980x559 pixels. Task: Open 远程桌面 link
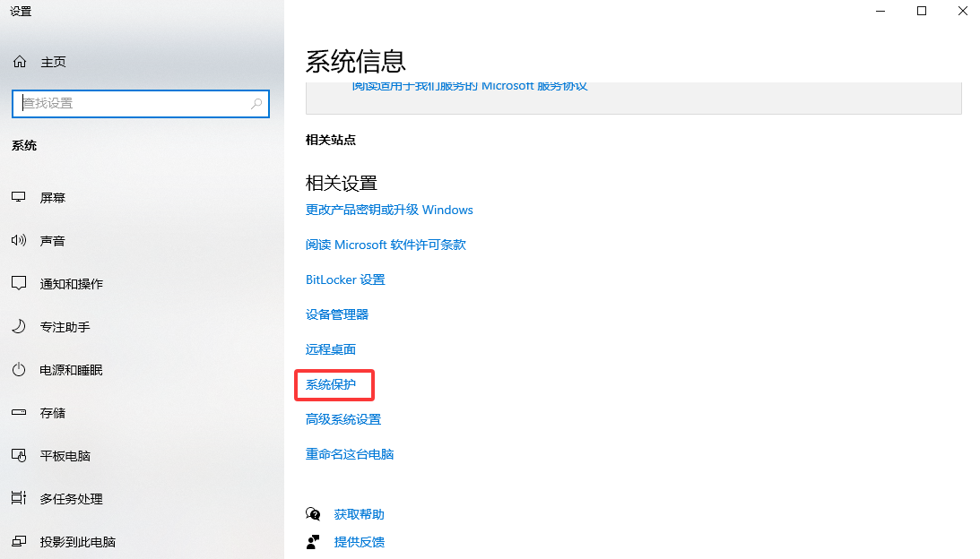pyautogui.click(x=331, y=349)
